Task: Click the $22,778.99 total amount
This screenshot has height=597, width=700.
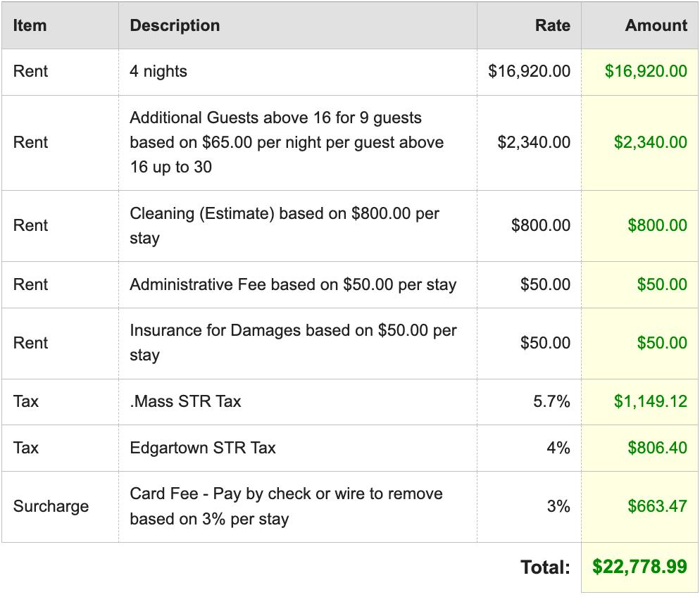Action: coord(639,567)
